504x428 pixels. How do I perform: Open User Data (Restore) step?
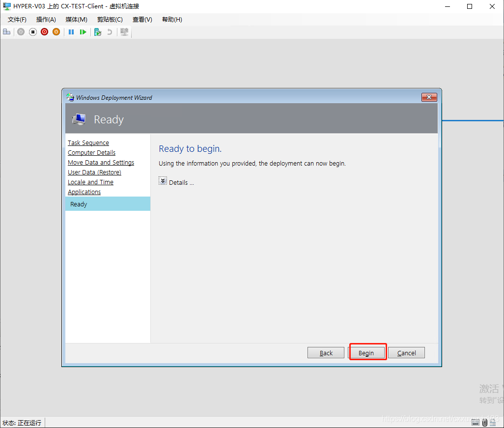94,172
